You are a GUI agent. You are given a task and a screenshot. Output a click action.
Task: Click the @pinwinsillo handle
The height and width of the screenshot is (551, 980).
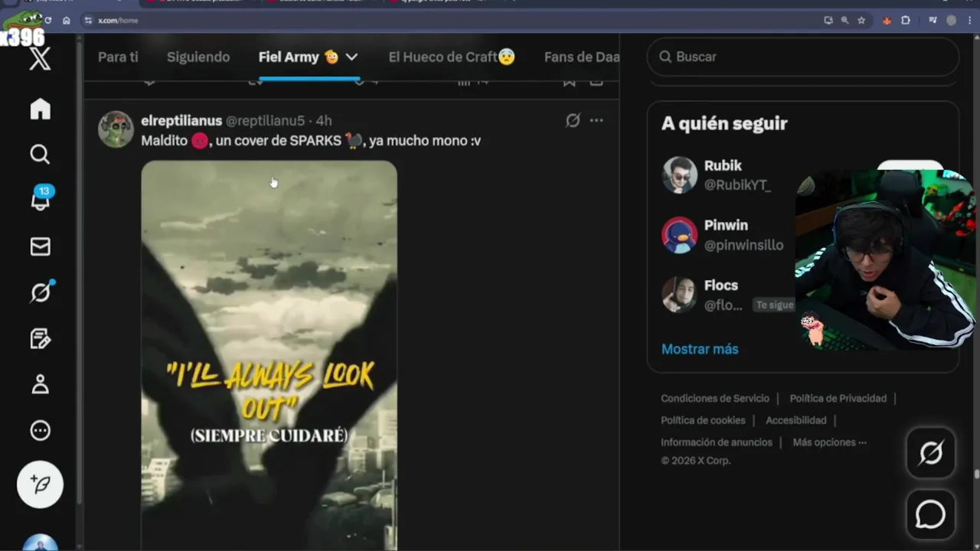click(743, 245)
